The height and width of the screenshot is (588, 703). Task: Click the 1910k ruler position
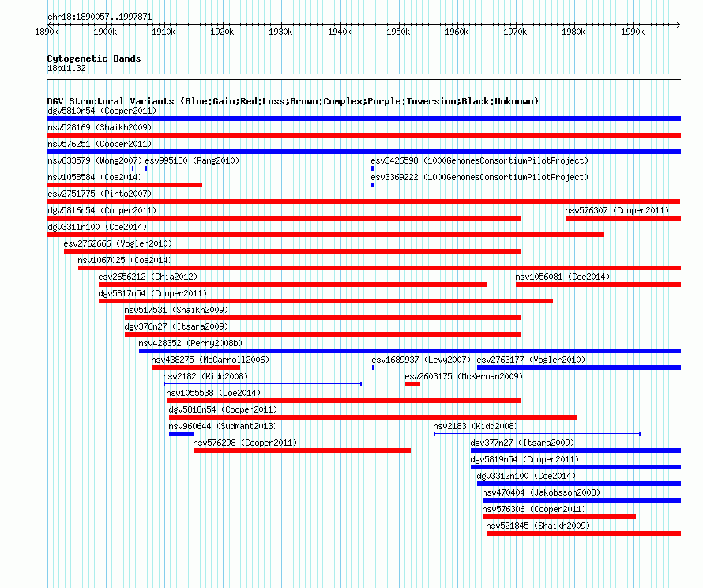click(164, 32)
